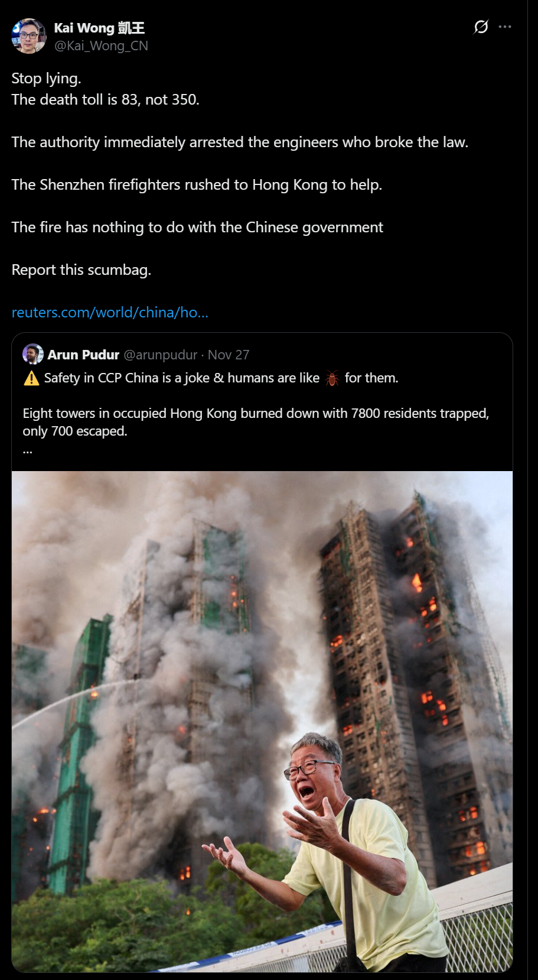Click the Nov 27 timestamp
Viewport: 538px width, 980px height.
(229, 355)
